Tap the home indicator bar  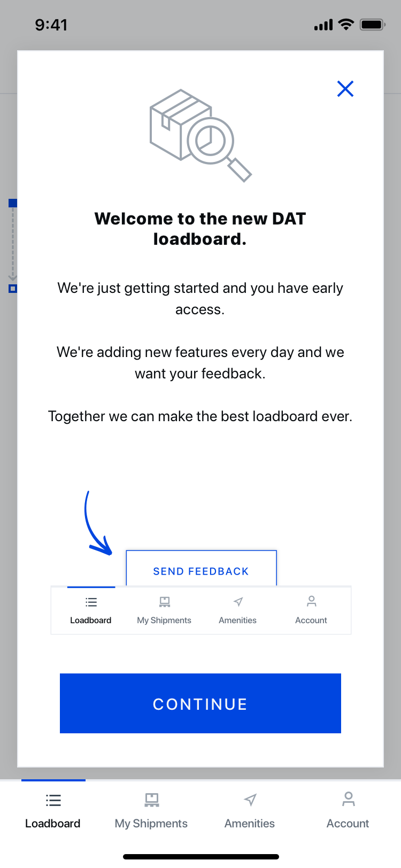tap(200, 857)
